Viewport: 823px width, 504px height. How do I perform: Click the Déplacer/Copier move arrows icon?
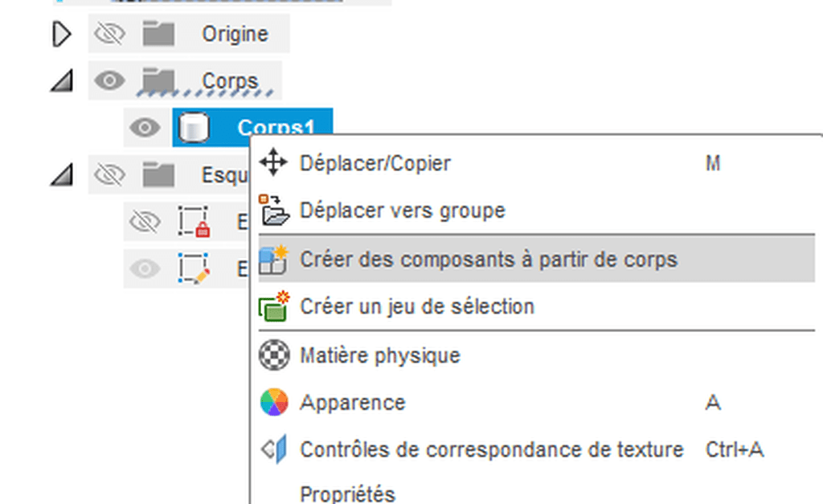(273, 162)
